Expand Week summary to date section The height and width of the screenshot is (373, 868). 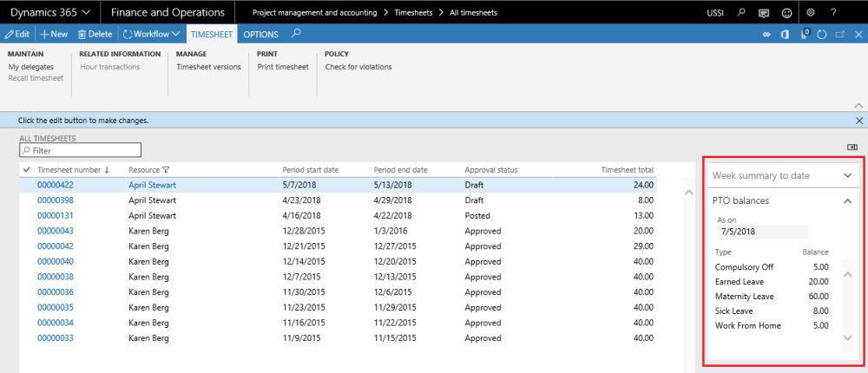[848, 175]
